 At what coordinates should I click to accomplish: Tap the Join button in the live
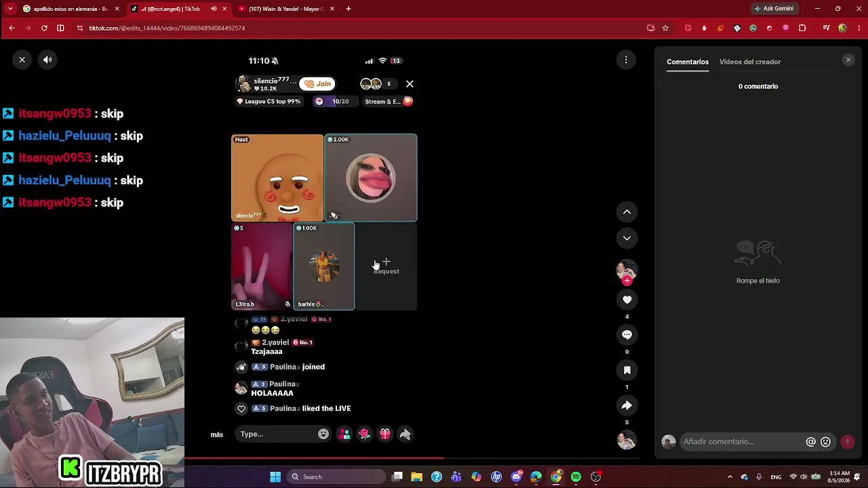pos(317,84)
